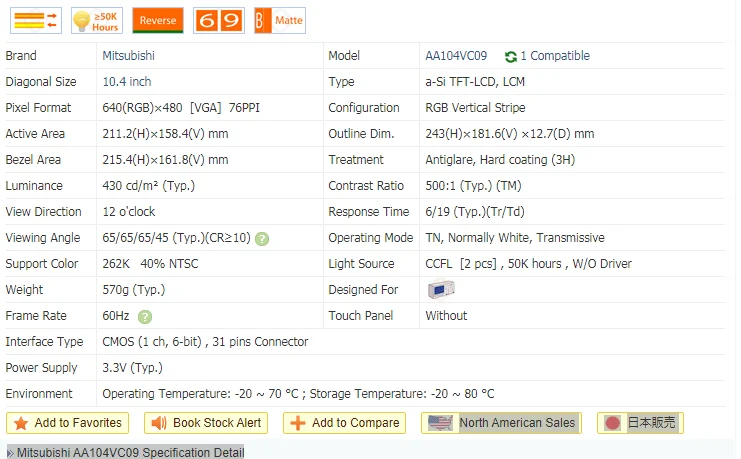The image size is (741, 459).
Task: Click the Frame Rate help question icon
Action: (x=145, y=317)
